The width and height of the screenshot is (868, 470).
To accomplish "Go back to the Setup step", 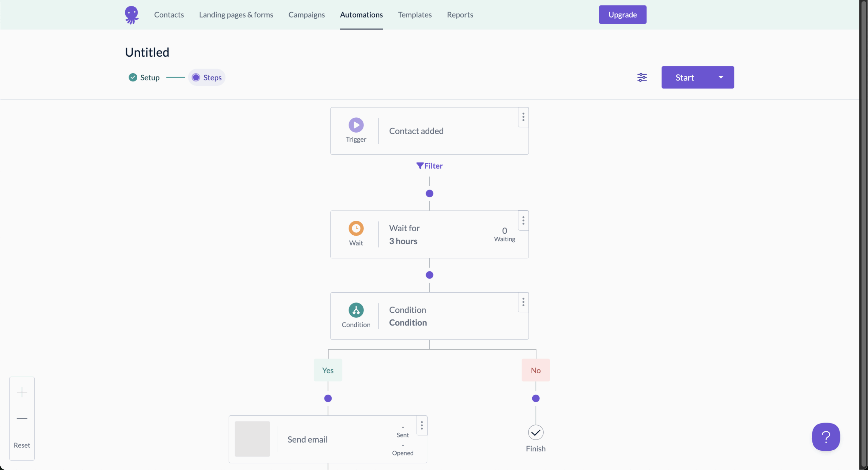I will (144, 77).
